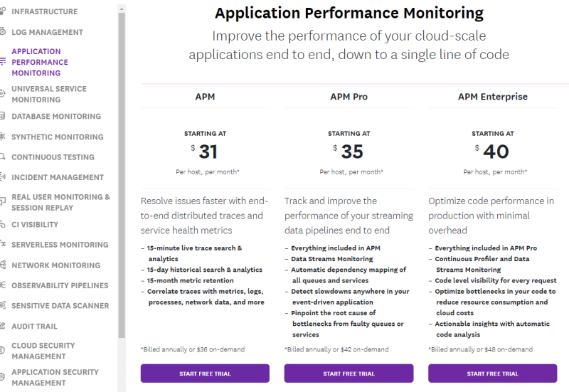569x392 pixels.
Task: Start free trial for APM plan
Action: click(x=205, y=374)
